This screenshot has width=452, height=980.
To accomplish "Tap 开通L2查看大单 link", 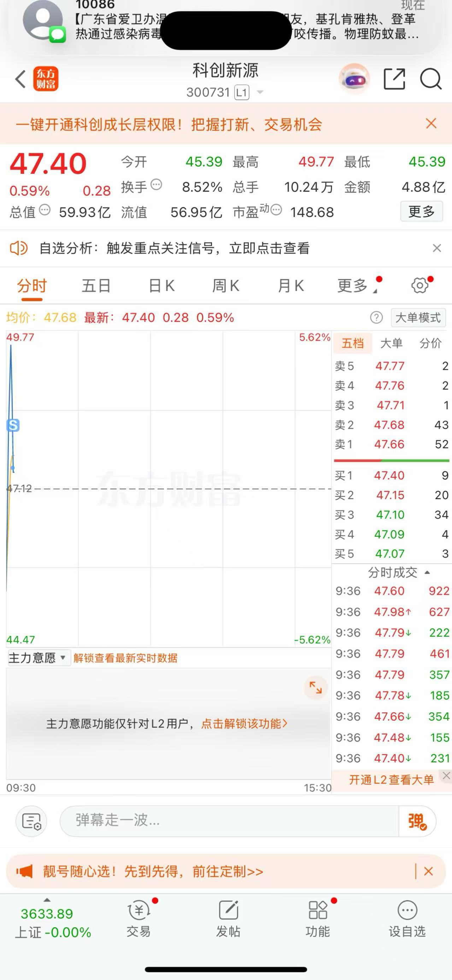I will point(392,779).
